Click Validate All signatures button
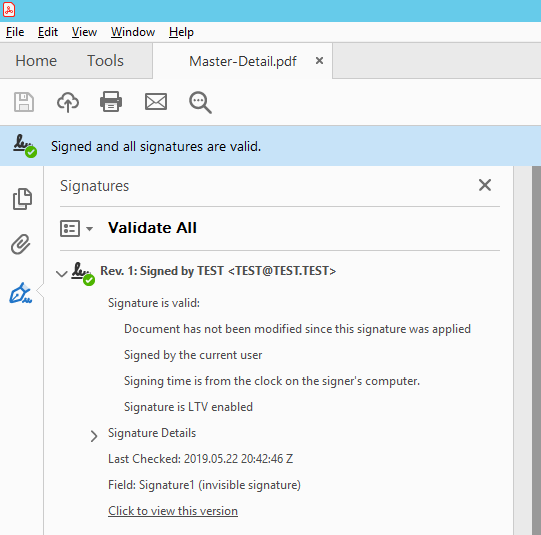 [152, 228]
